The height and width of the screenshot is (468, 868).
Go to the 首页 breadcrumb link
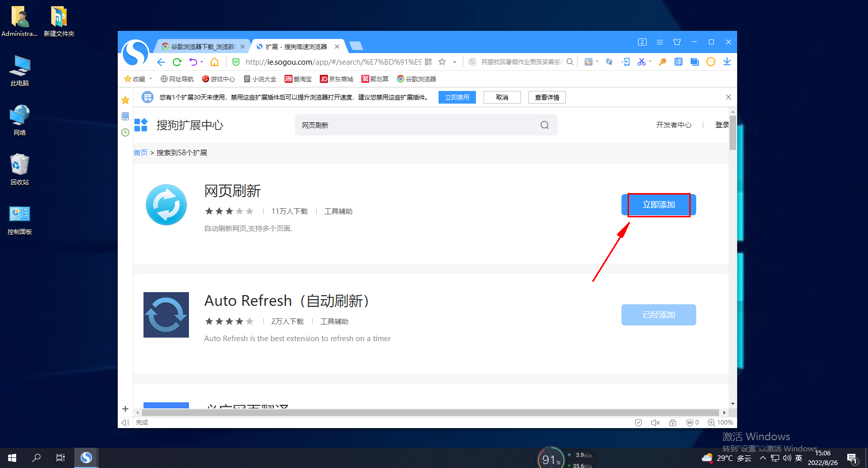click(140, 153)
